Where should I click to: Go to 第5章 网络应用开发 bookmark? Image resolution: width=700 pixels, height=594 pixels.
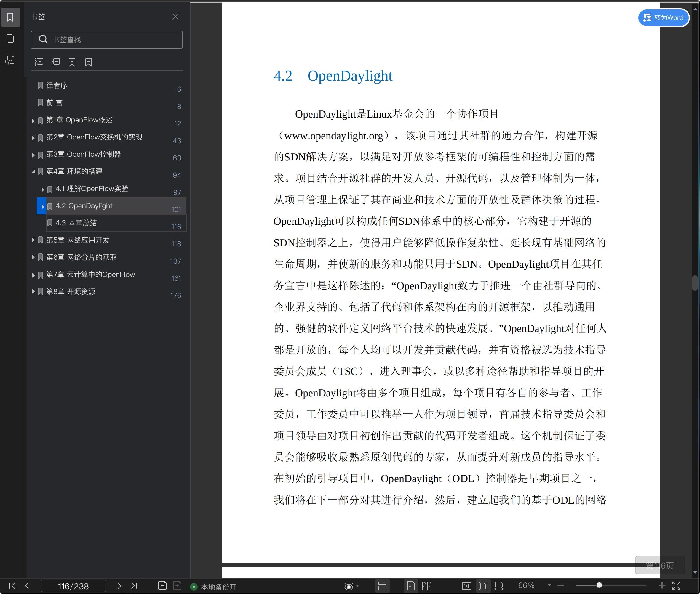click(x=78, y=240)
